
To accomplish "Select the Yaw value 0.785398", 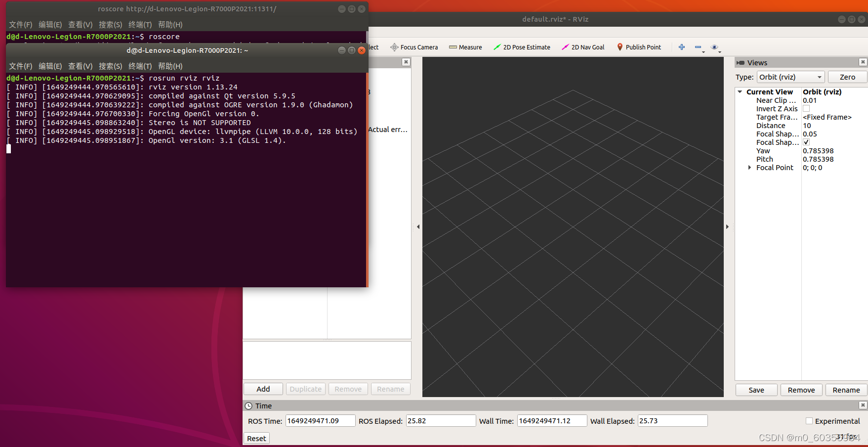I will pyautogui.click(x=818, y=151).
